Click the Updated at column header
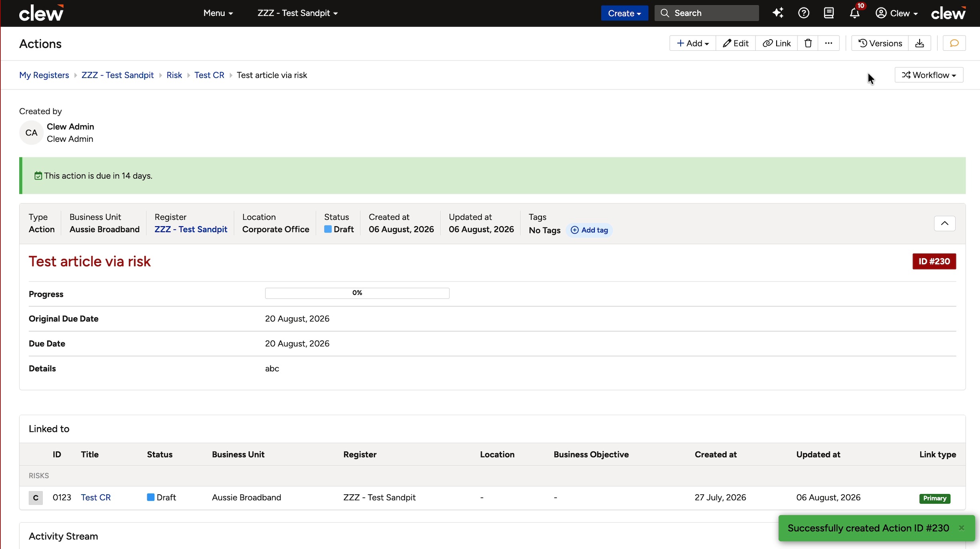980x549 pixels. point(818,454)
